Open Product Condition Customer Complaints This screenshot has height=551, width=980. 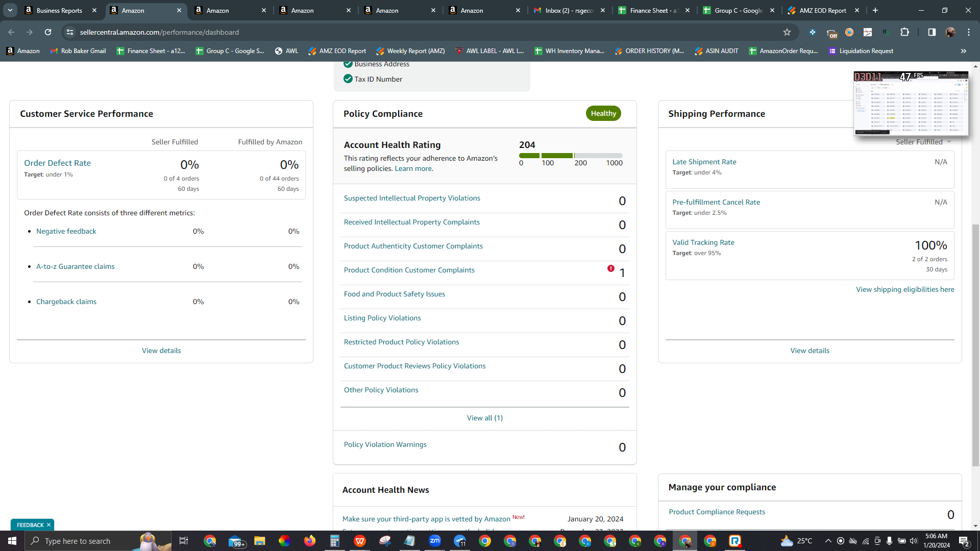(409, 270)
